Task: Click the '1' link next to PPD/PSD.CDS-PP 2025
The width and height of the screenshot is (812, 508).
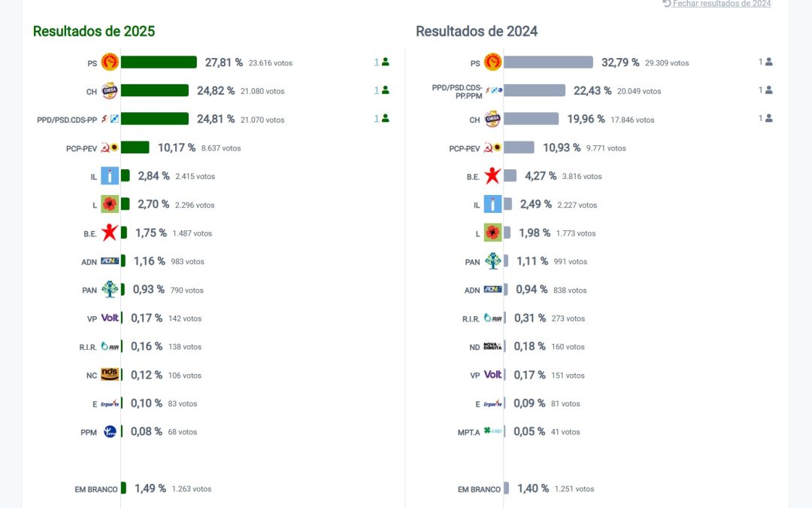Action: click(376, 118)
